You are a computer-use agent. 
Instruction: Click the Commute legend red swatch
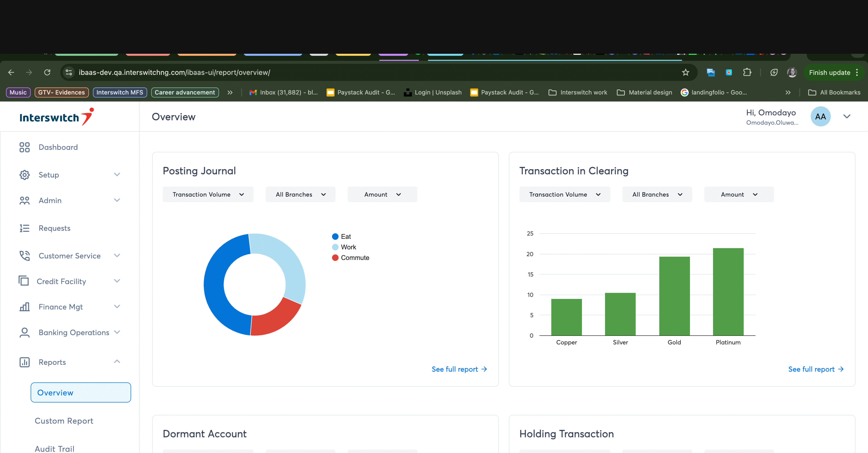click(335, 257)
